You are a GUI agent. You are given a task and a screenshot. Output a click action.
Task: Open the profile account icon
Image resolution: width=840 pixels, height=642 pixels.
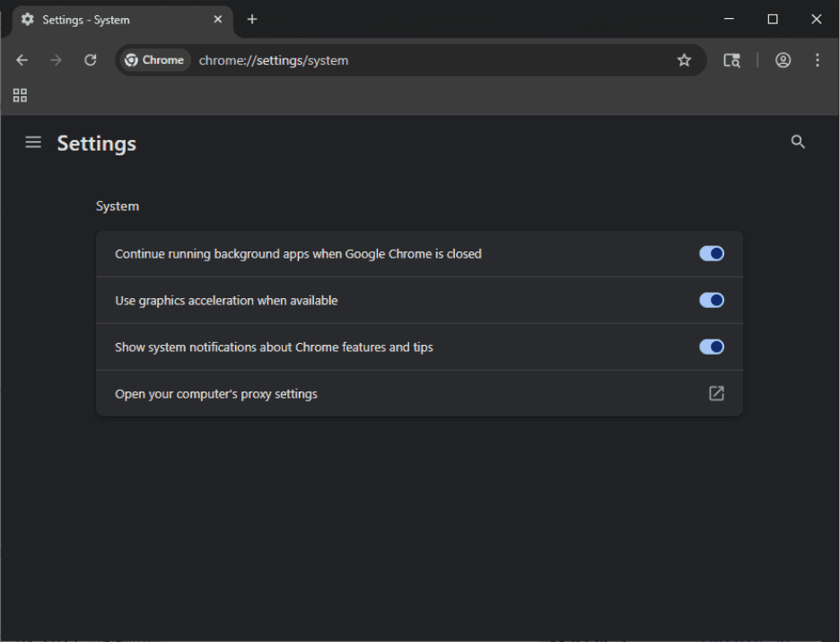tap(783, 60)
